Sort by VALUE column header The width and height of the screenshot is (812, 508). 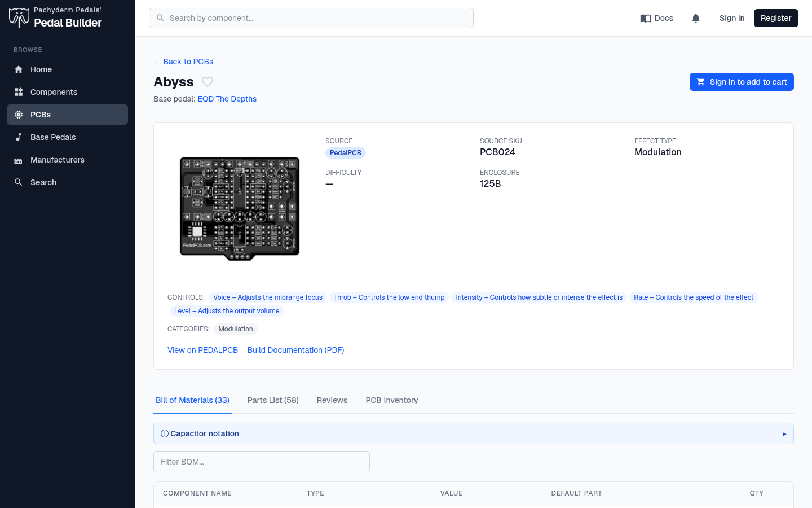pos(452,493)
